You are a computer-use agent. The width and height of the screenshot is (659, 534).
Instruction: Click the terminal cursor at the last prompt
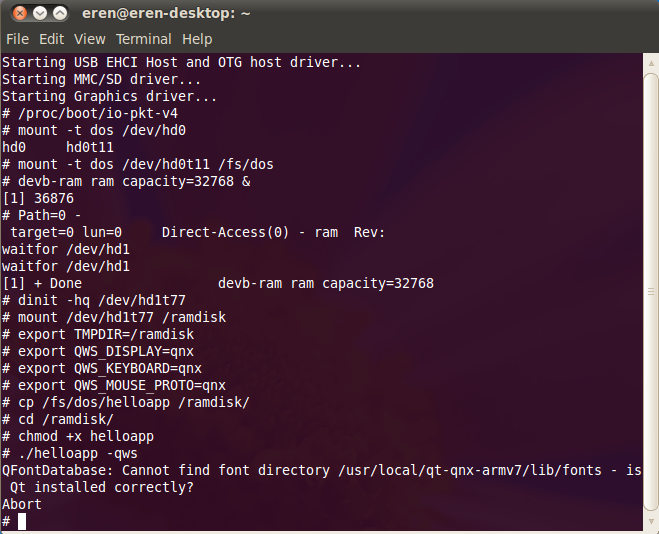[22, 521]
